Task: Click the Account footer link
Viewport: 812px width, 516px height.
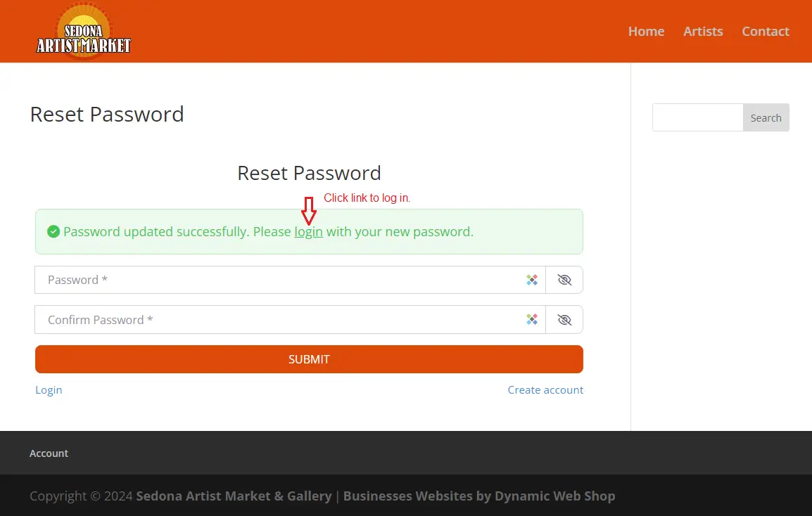Action: [49, 453]
